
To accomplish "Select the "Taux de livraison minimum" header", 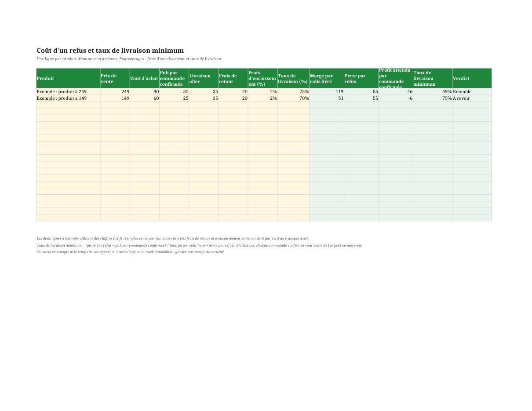I will pyautogui.click(x=433, y=78).
